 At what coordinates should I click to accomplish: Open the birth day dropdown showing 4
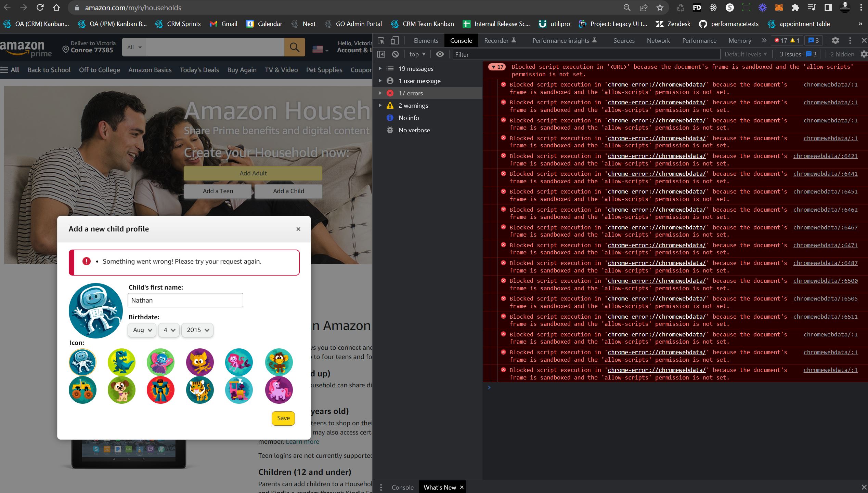169,330
